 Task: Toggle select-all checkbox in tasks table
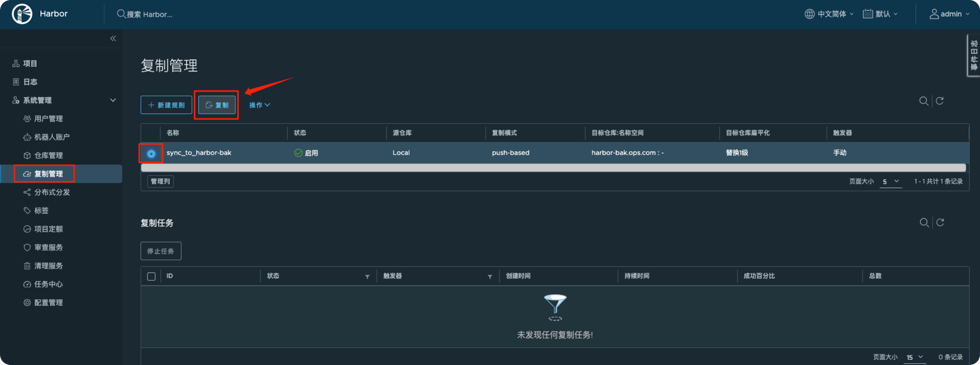pyautogui.click(x=151, y=276)
